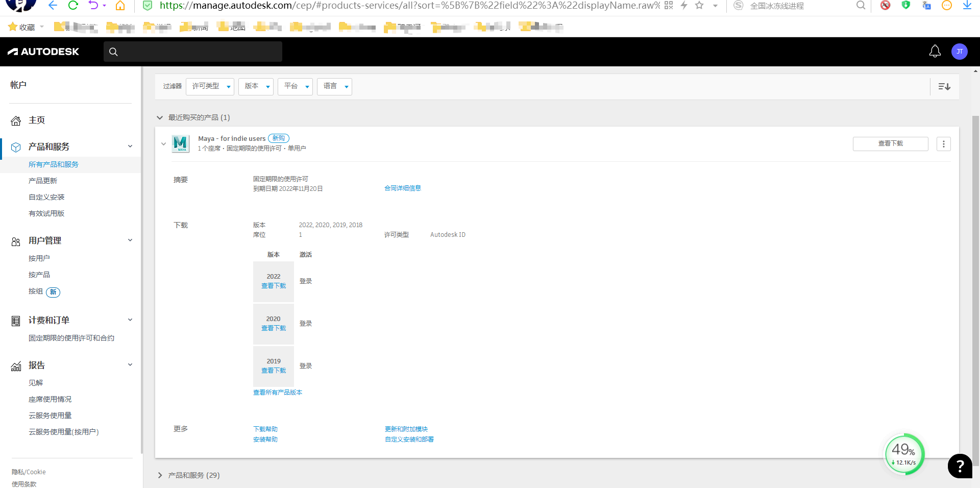Screen dimensions: 980x488
Task: Click 查看下载 for version 2020
Action: click(274, 328)
